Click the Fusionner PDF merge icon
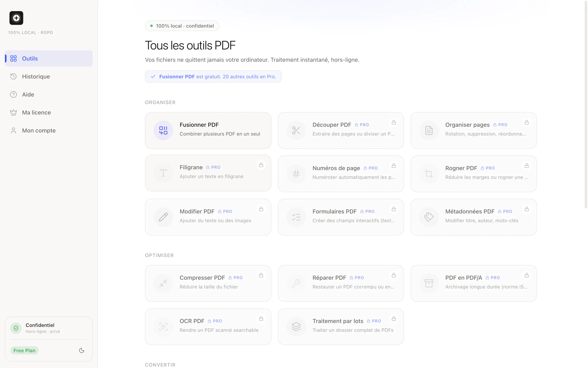The height and width of the screenshot is (368, 588). pyautogui.click(x=163, y=130)
